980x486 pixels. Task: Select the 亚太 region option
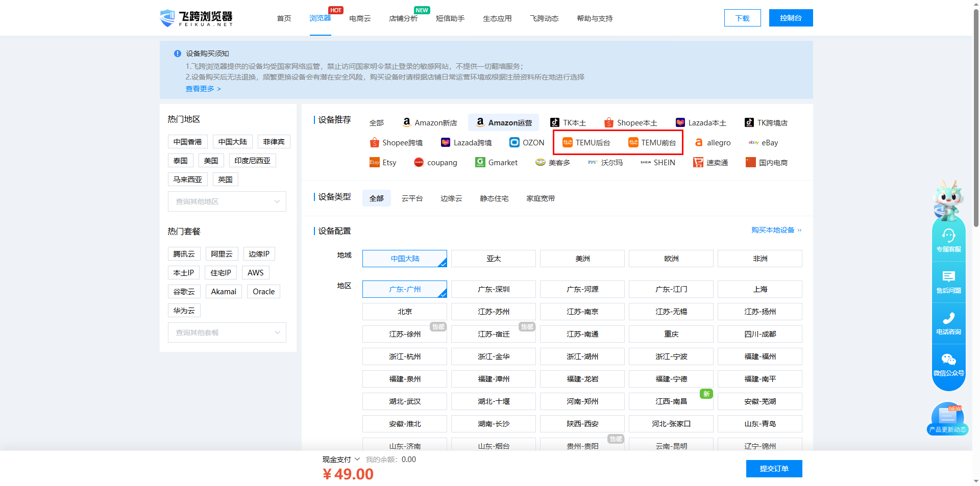click(493, 259)
